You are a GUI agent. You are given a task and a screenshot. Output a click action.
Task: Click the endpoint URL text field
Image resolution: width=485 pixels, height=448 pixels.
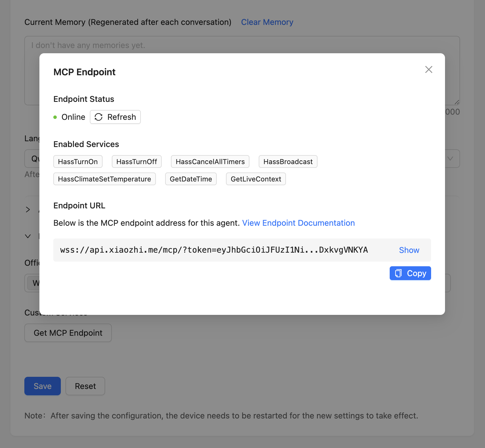pos(214,250)
